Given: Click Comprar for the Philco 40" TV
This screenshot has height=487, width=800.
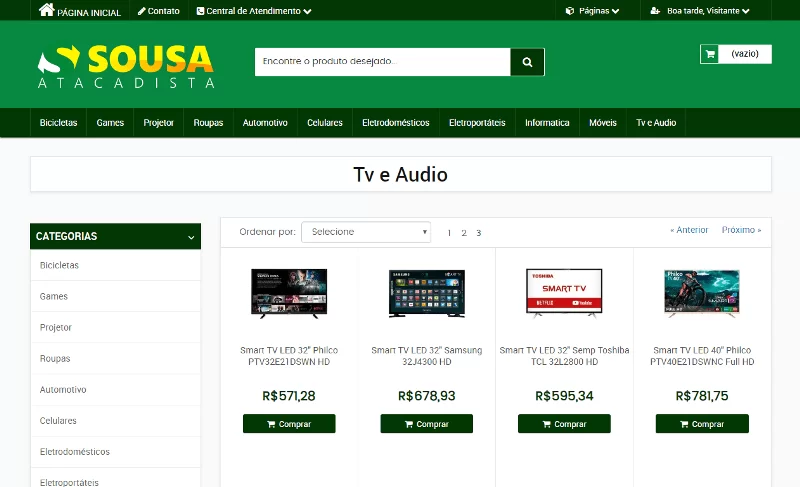Looking at the screenshot, I should [x=702, y=424].
